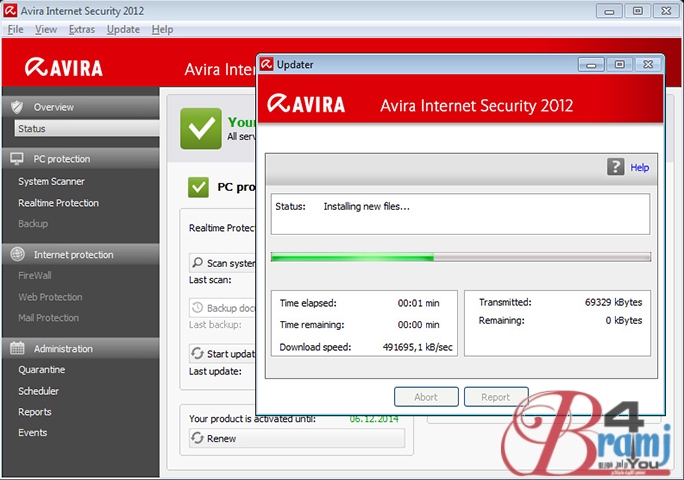Open Events in the sidebar

[x=33, y=432]
